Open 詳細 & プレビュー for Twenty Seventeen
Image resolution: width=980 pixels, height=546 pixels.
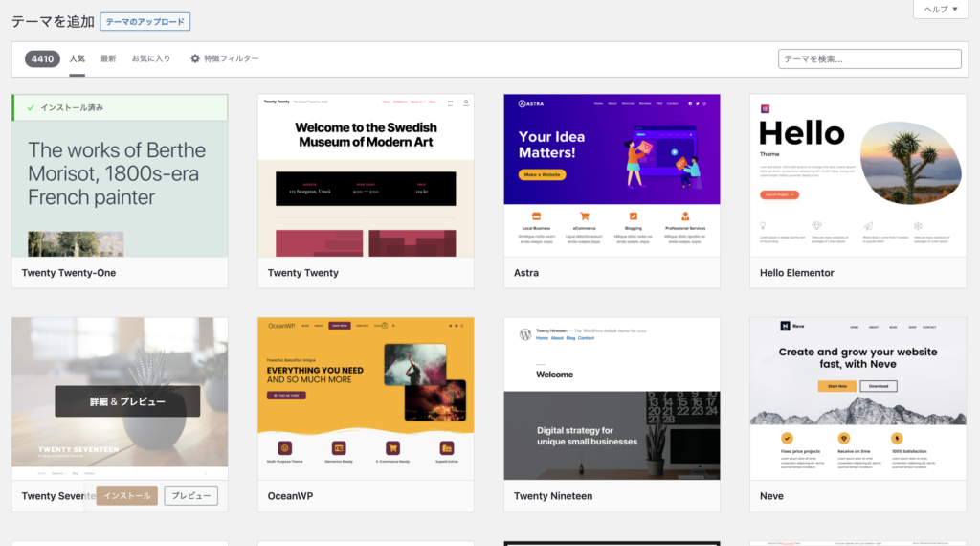[127, 401]
